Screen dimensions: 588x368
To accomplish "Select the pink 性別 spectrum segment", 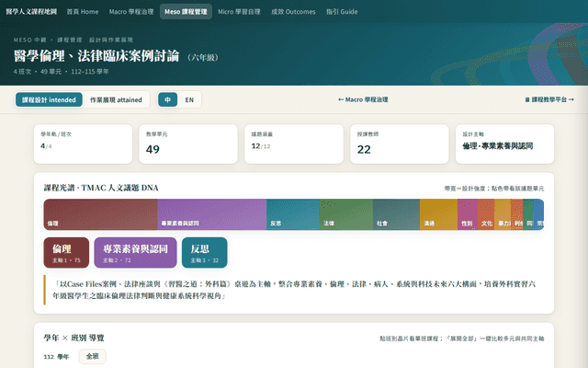I will pyautogui.click(x=468, y=214).
